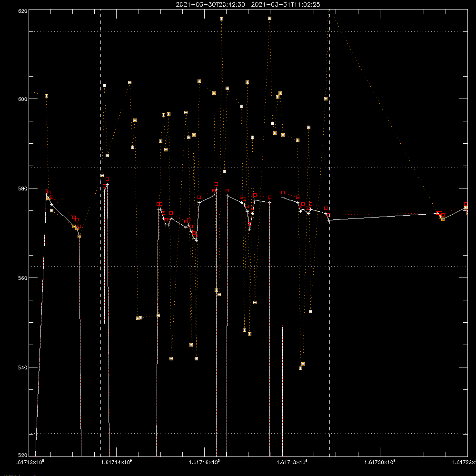This screenshot has height=476, width=476.
Task: Click the end timestamp 2021-03-31T11:02:25 in title
Action: click(286, 5)
